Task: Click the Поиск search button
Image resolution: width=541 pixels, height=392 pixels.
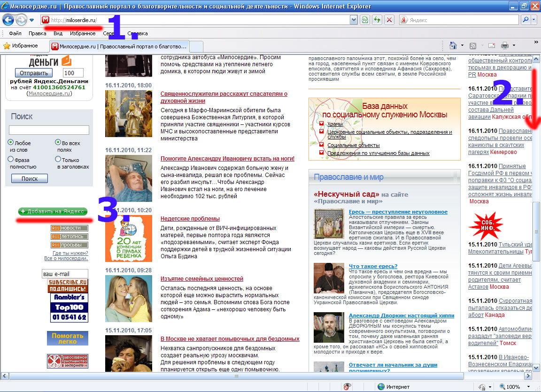Action: pyautogui.click(x=30, y=178)
